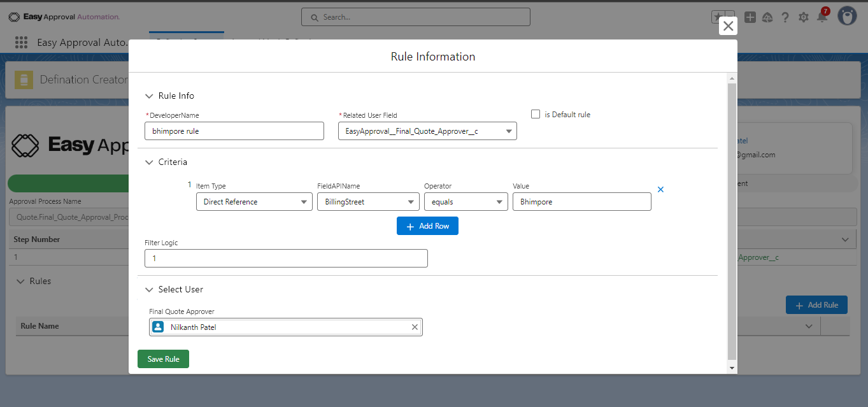Click the Salesforce Trailhead guidance icon
Image resolution: width=868 pixels, height=407 pixels.
(x=767, y=17)
